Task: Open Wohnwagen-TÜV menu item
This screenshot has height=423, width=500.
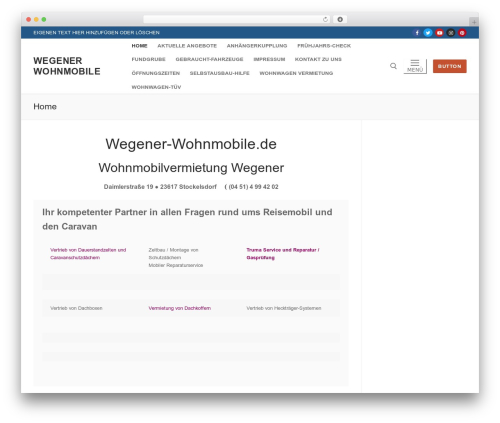Action: click(156, 87)
